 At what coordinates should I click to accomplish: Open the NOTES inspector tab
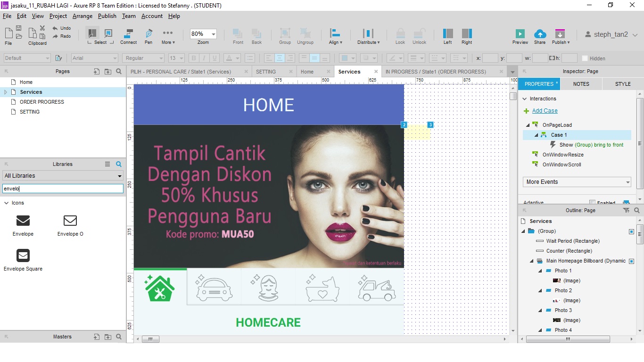[x=581, y=84]
